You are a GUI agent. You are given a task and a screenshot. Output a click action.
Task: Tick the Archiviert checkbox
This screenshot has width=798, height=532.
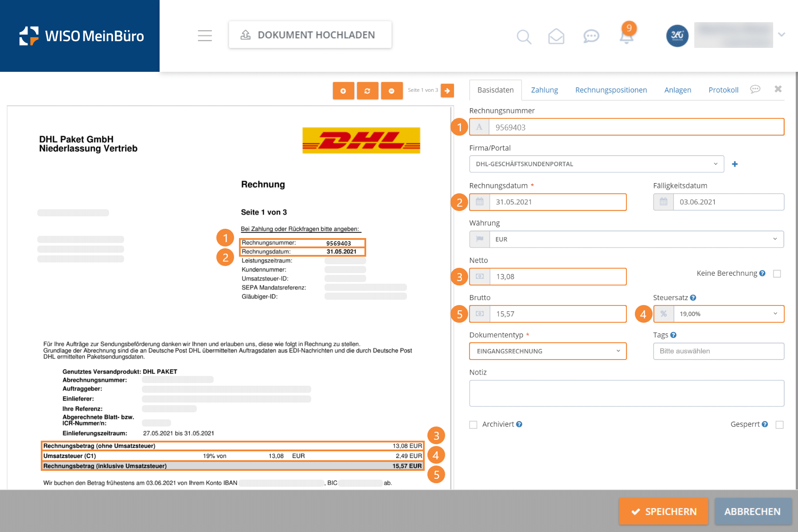[473, 425]
